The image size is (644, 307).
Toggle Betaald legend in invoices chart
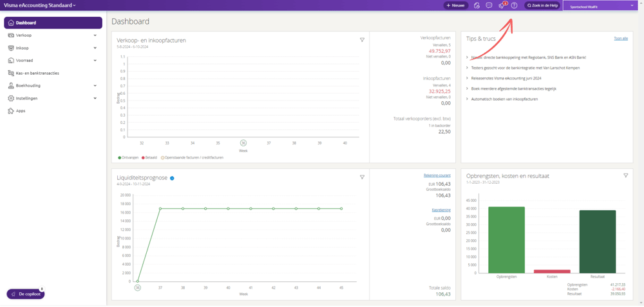(x=149, y=157)
